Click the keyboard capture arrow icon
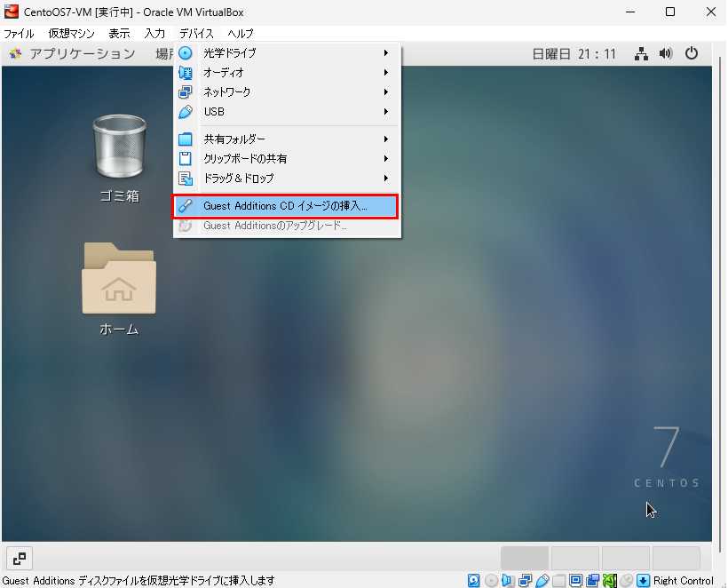 coord(644,581)
